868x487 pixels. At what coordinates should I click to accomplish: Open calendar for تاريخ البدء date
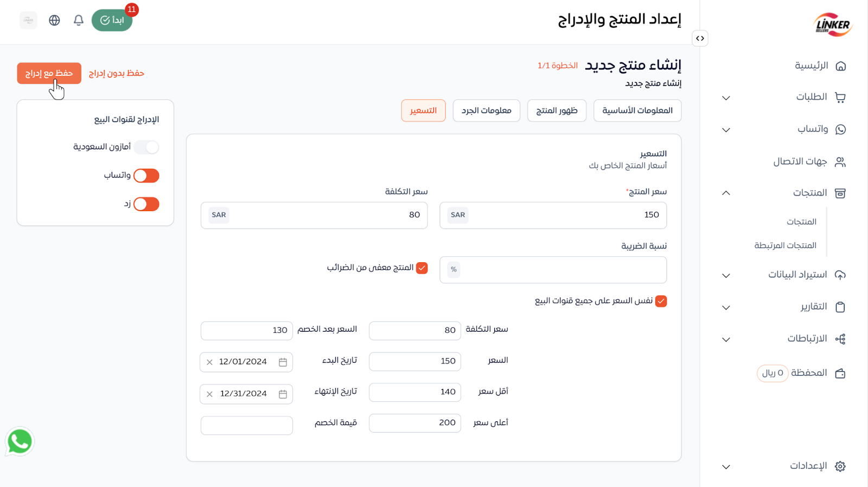[283, 362]
